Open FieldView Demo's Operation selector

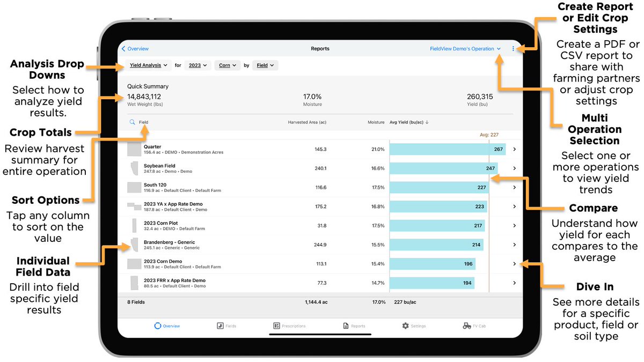click(465, 49)
